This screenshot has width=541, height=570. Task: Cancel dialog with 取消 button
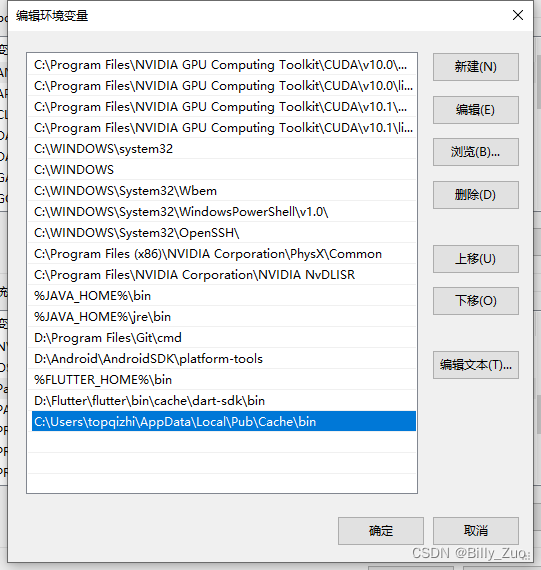click(476, 531)
